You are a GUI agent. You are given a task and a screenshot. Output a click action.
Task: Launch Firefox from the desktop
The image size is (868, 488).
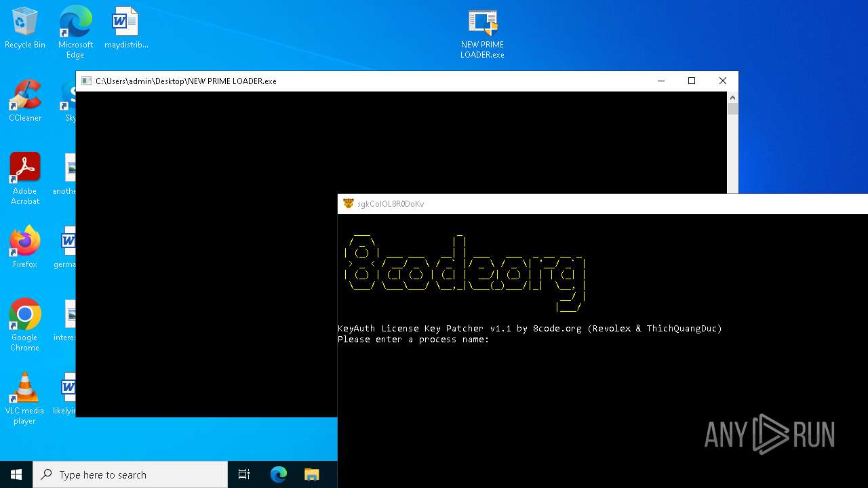point(25,247)
